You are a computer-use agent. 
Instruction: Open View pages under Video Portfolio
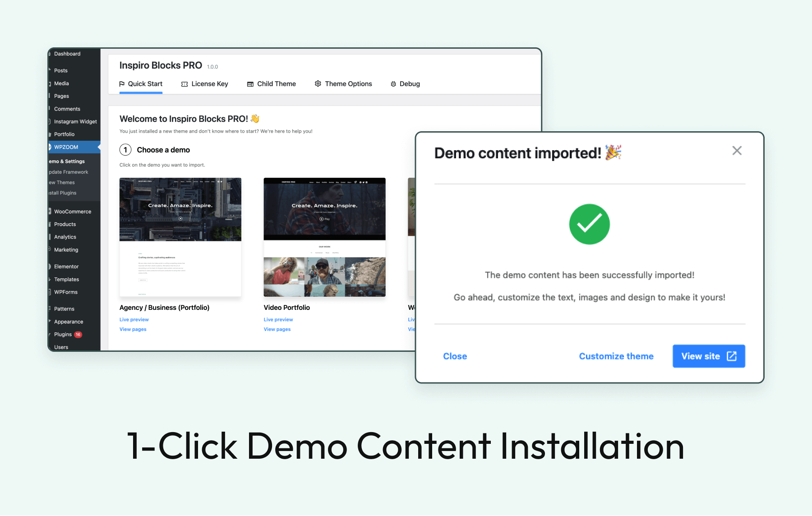point(277,330)
